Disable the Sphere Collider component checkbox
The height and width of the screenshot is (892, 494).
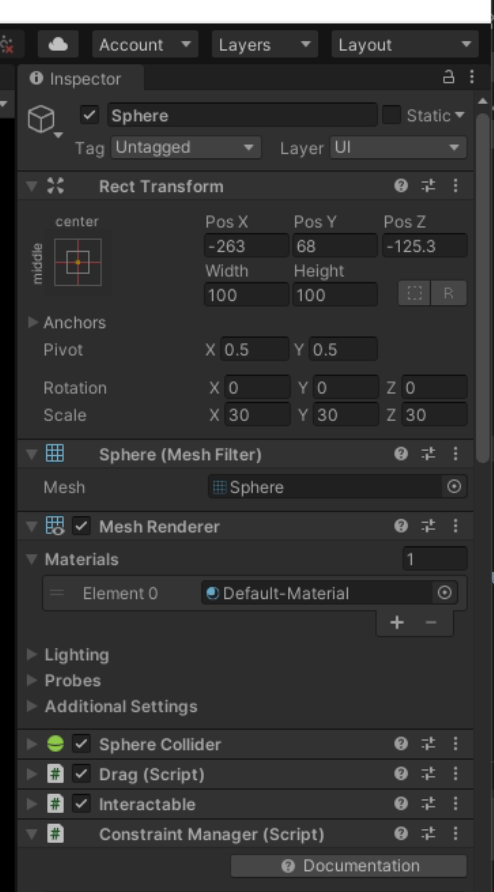point(81,744)
